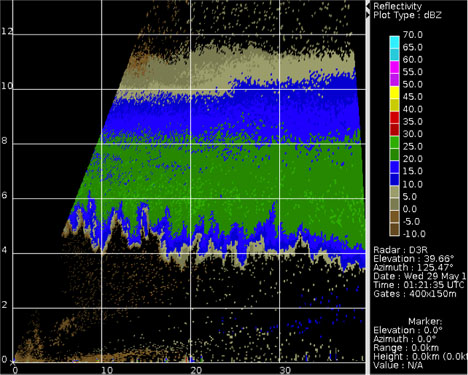Click the Value : N/A readout
This screenshot has width=468, height=375.
click(x=398, y=365)
